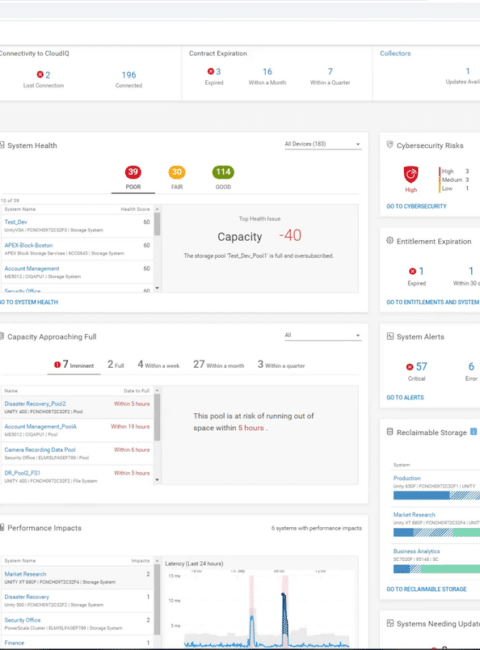
Task: Click the Business Analytics storage usage bar
Action: pyautogui.click(x=436, y=569)
